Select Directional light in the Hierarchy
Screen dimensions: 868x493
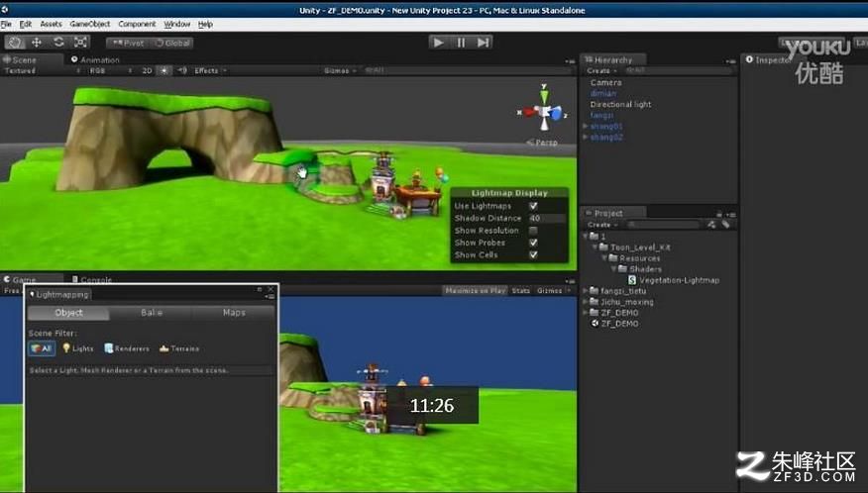[620, 104]
